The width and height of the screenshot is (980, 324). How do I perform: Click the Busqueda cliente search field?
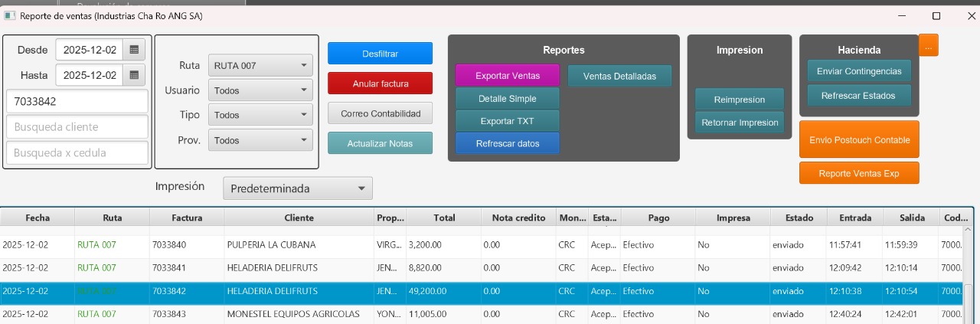click(x=77, y=126)
